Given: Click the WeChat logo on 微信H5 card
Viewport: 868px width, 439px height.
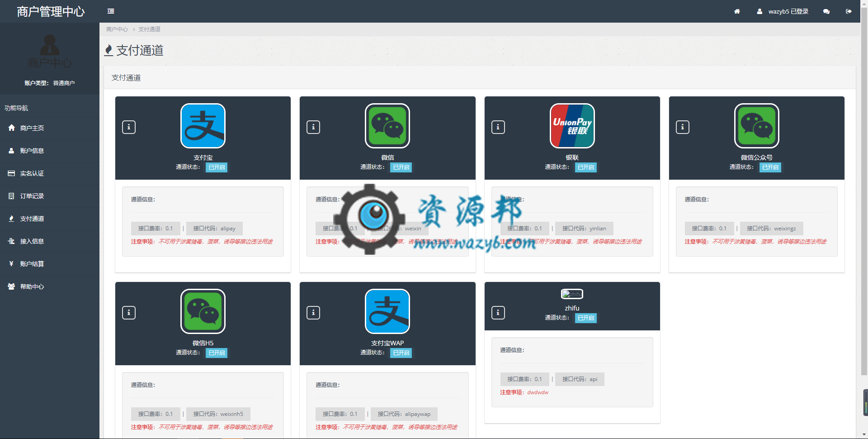Looking at the screenshot, I should [203, 311].
